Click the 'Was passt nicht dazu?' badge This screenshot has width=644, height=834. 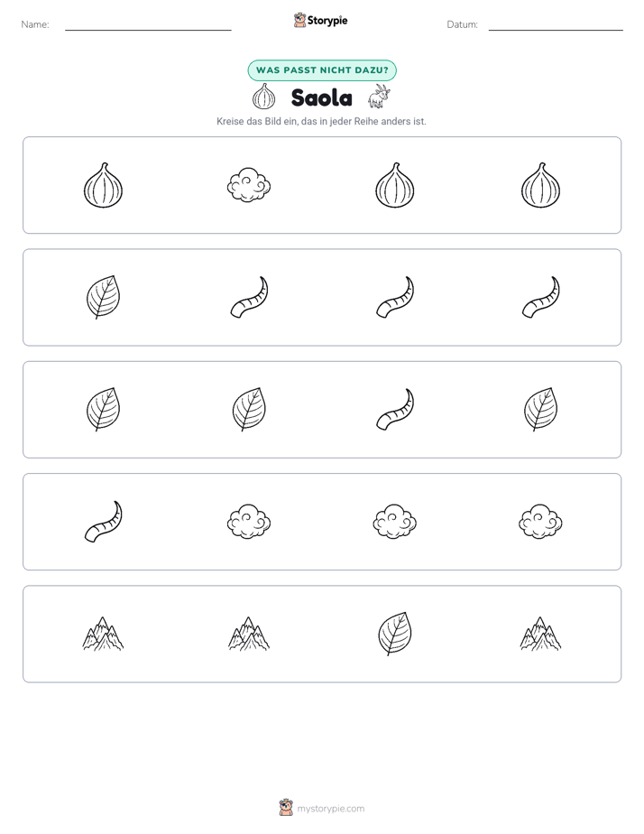(x=322, y=70)
